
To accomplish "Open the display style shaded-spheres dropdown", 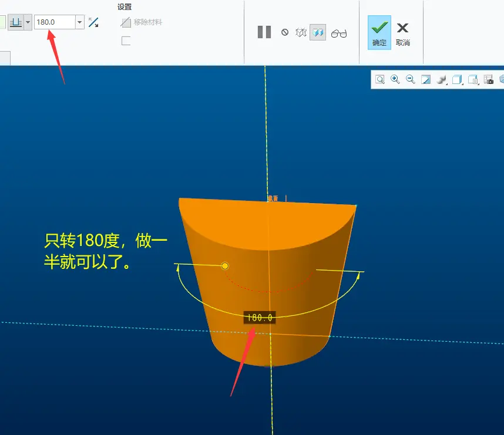I will [x=442, y=80].
